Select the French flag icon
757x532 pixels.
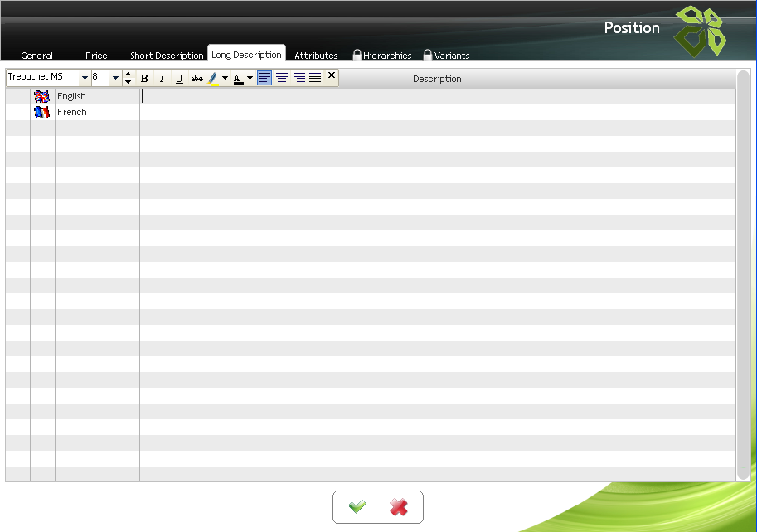click(x=42, y=112)
